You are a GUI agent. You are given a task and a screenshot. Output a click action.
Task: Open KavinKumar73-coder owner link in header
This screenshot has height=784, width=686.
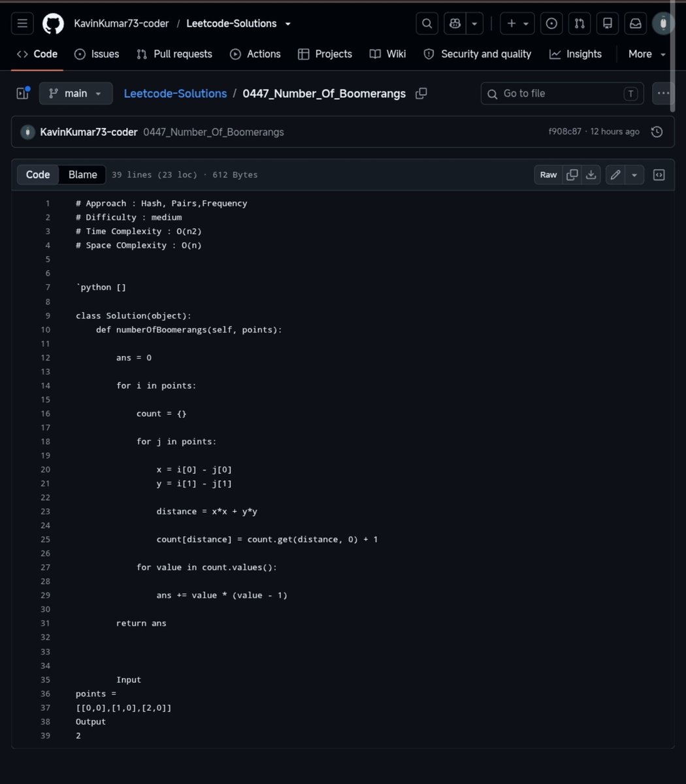point(122,24)
